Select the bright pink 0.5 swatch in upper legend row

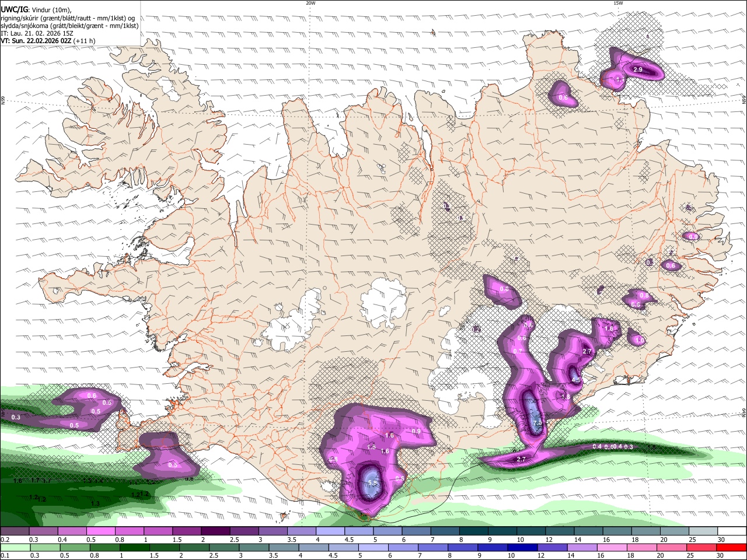(100, 531)
